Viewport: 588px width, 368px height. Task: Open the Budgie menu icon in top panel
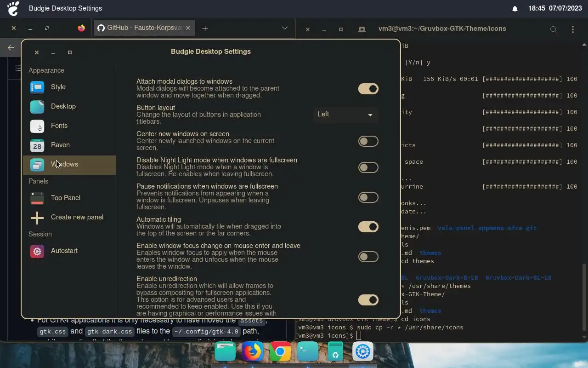pos(13,8)
